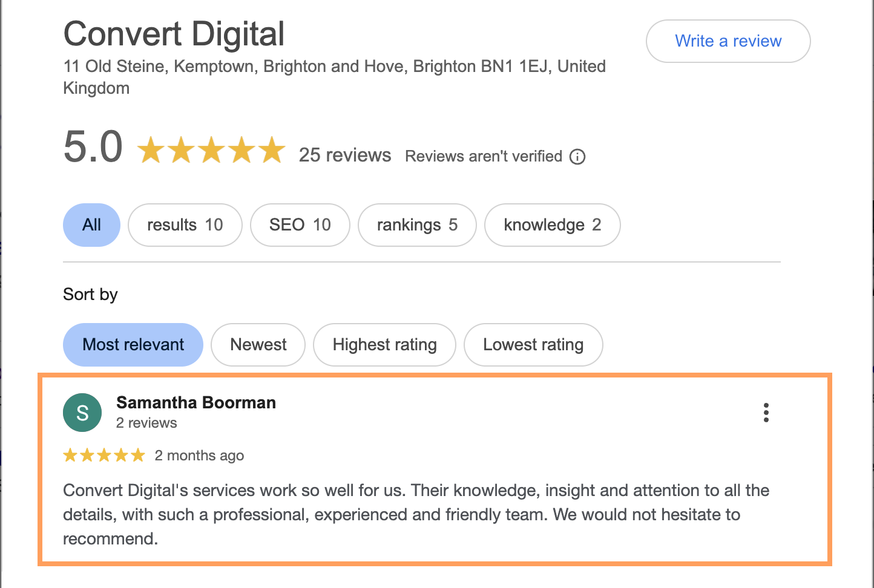Click the 2 reviews text under Samantha
The width and height of the screenshot is (874, 588).
(146, 423)
